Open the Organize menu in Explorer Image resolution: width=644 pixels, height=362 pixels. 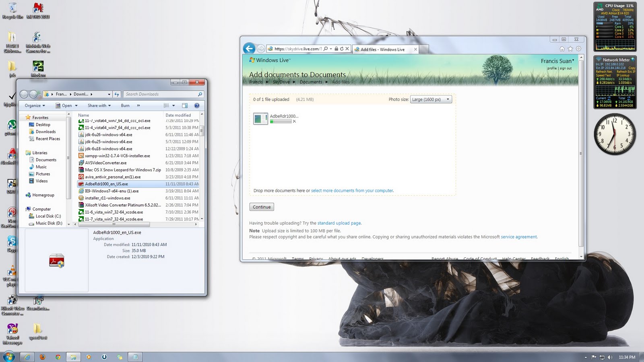(x=35, y=105)
